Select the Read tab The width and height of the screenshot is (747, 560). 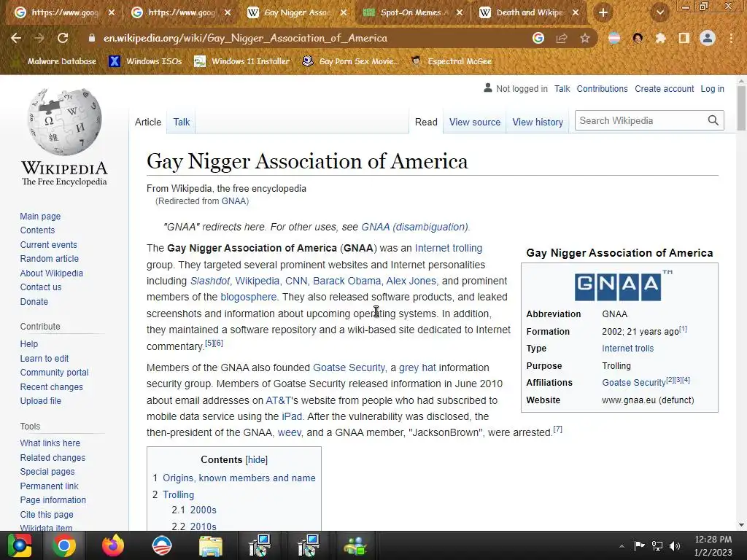426,122
